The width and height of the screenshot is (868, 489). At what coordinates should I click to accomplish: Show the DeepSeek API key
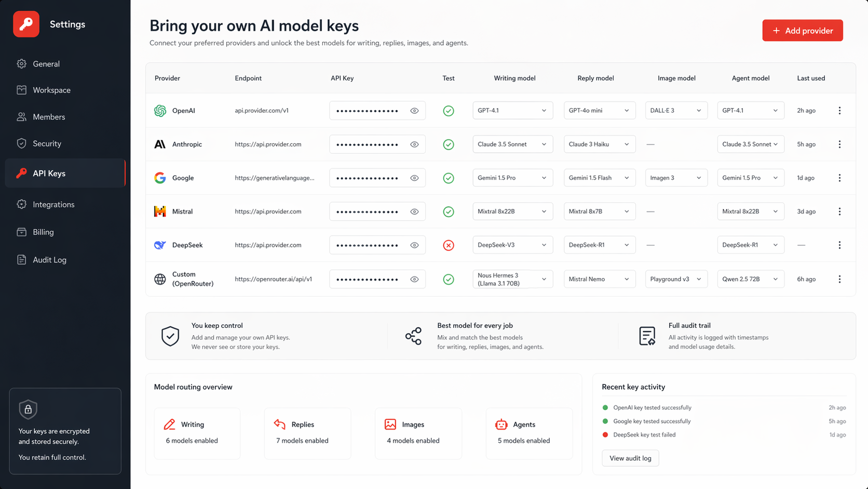[414, 245]
